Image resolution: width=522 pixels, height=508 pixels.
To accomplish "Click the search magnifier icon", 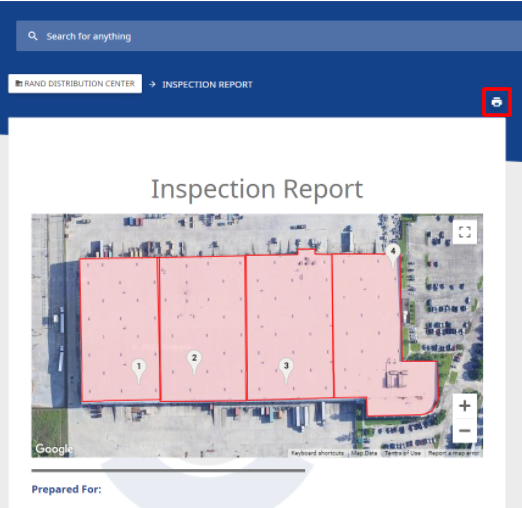I will click(x=33, y=36).
